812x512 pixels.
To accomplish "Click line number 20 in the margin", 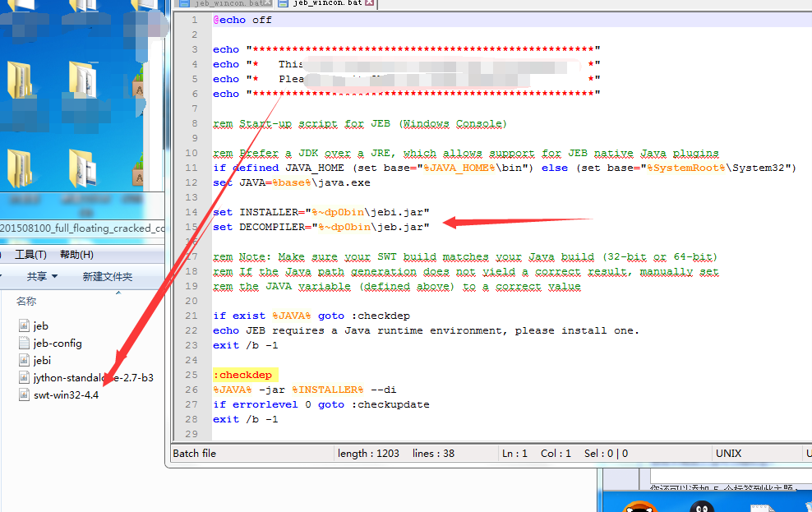I will 191,301.
